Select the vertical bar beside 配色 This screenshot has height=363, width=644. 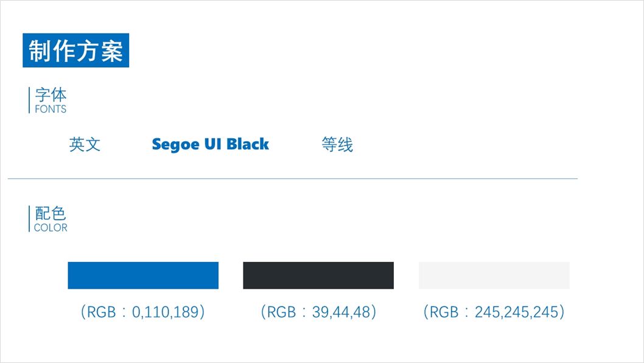pos(29,219)
